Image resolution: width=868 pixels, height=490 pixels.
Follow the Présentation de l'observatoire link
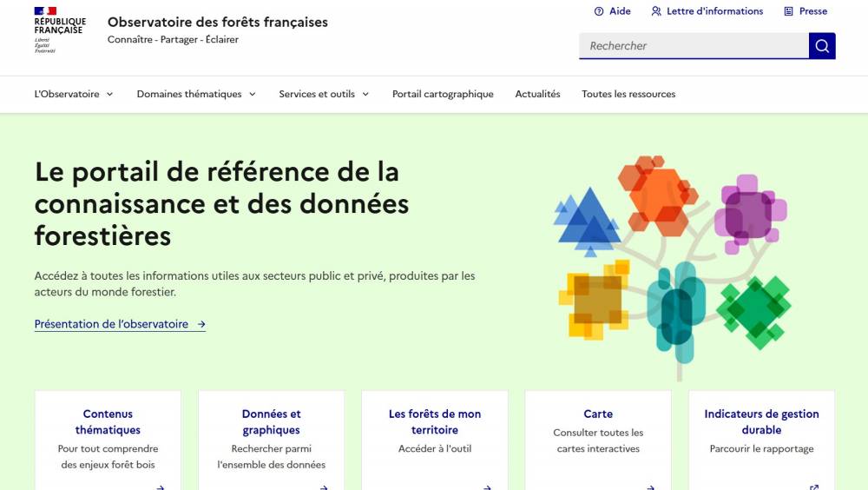[x=120, y=324]
